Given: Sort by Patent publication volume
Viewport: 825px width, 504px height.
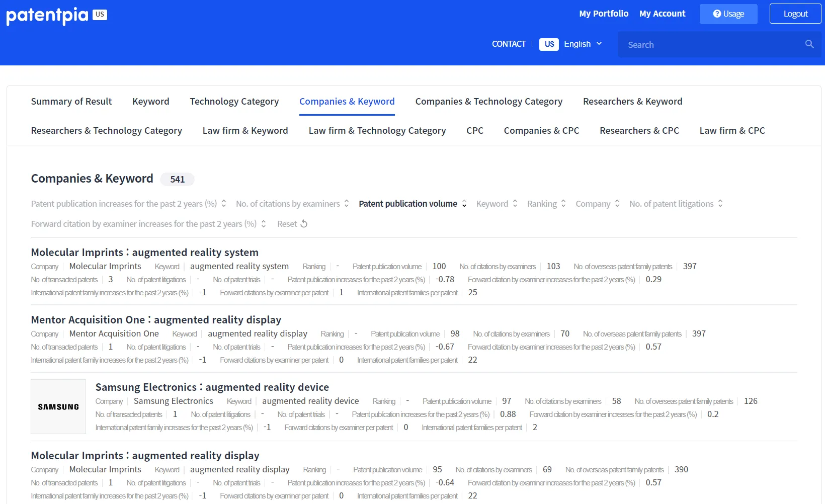Looking at the screenshot, I should (412, 204).
